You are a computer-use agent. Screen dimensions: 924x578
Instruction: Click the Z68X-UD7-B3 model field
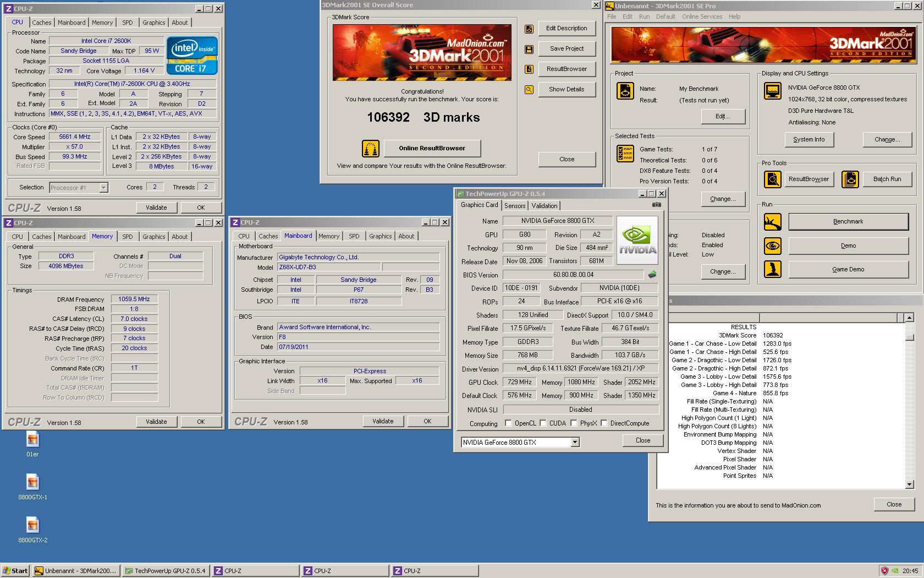pos(328,268)
